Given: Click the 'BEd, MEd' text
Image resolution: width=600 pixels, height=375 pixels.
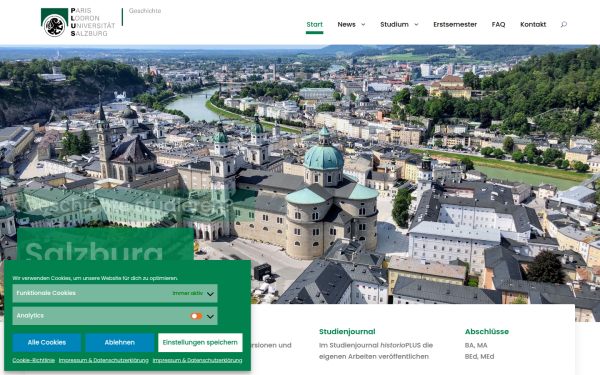Looking at the screenshot, I should (x=479, y=357).
